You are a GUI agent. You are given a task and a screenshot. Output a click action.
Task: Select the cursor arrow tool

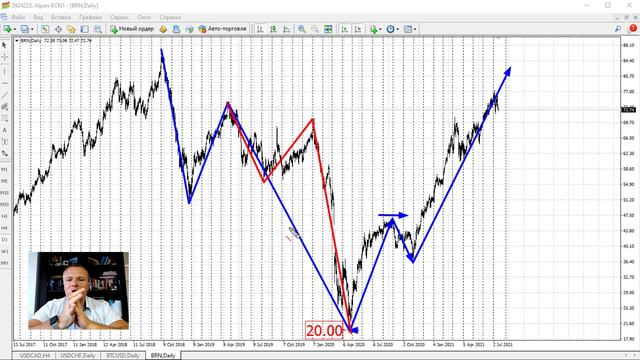pyautogui.click(x=4, y=45)
